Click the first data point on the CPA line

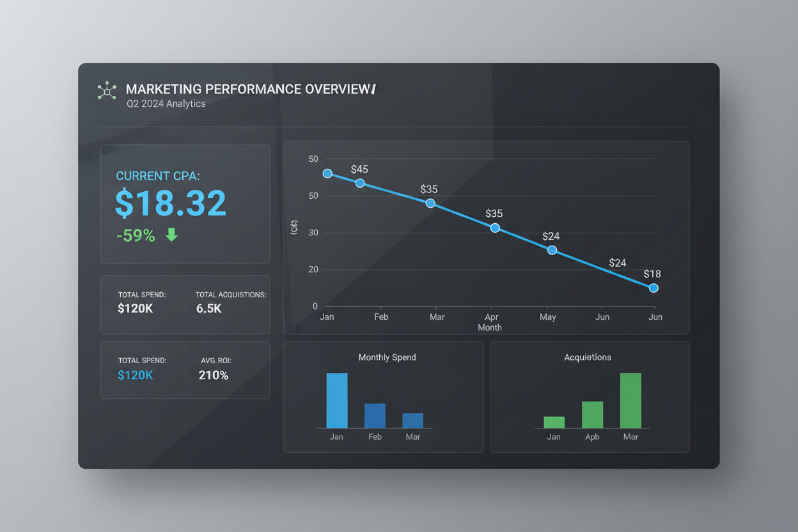(x=328, y=173)
